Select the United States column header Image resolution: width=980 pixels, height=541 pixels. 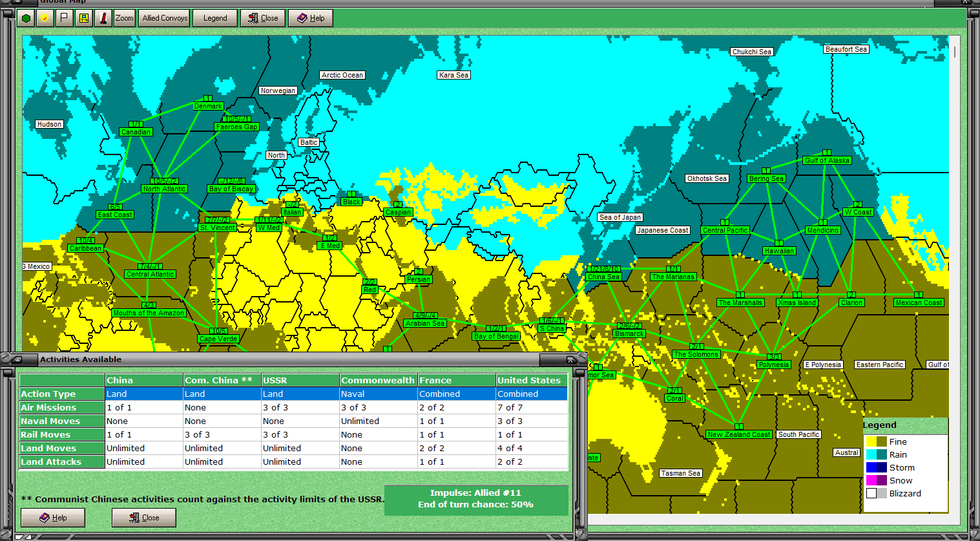(532, 380)
